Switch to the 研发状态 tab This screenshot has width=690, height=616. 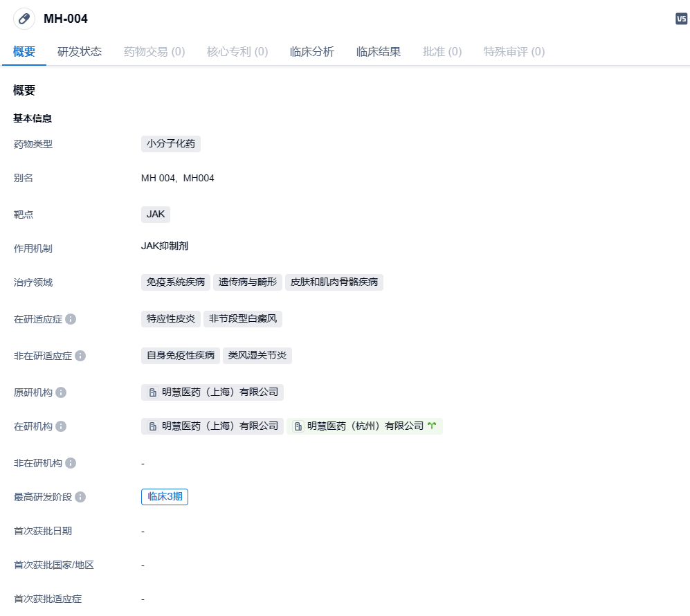[x=80, y=52]
